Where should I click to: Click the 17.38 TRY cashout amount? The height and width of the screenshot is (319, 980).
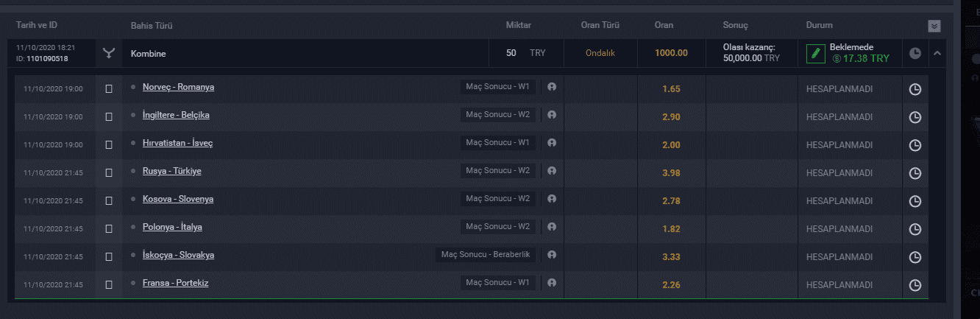coord(861,58)
